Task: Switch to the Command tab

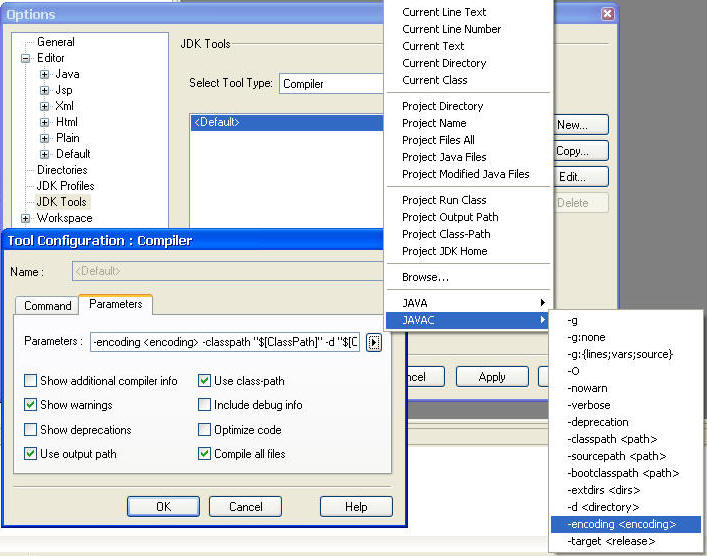Action: click(47, 306)
